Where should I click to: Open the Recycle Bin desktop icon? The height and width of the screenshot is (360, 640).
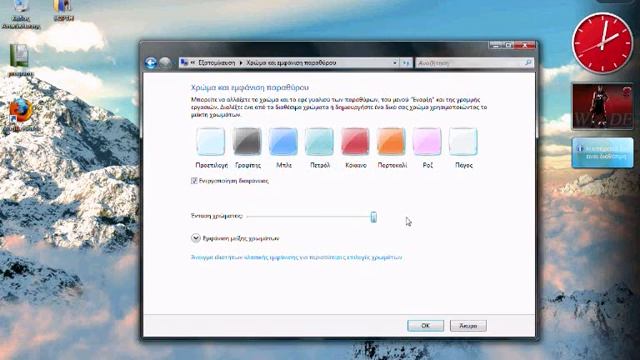pos(20,14)
